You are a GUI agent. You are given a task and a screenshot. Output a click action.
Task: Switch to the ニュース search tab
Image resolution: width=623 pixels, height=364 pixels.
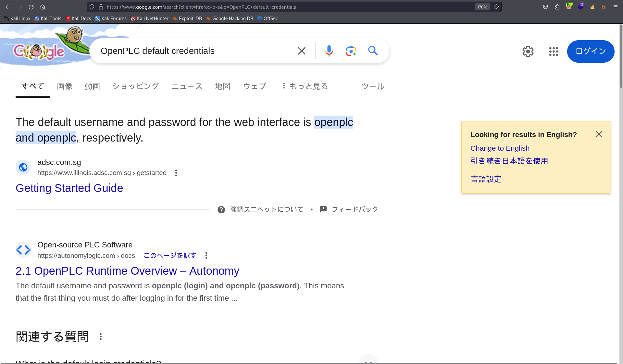click(187, 86)
